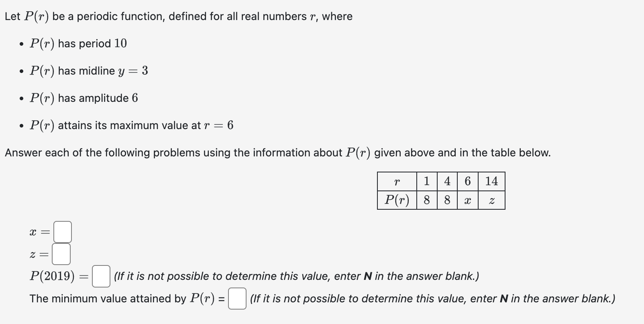Screen dimensions: 644x324
Task: Click the minimum value answer box
Action: [x=237, y=298]
